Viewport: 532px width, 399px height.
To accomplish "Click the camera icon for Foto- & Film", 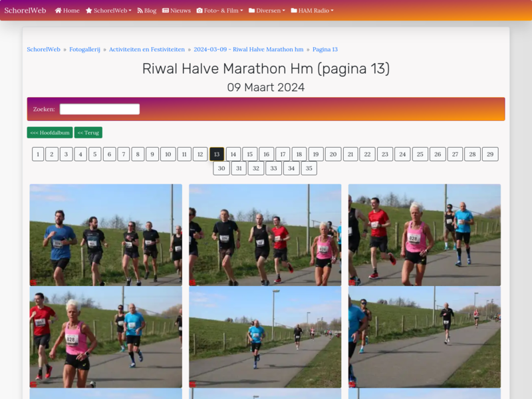I will (x=199, y=11).
